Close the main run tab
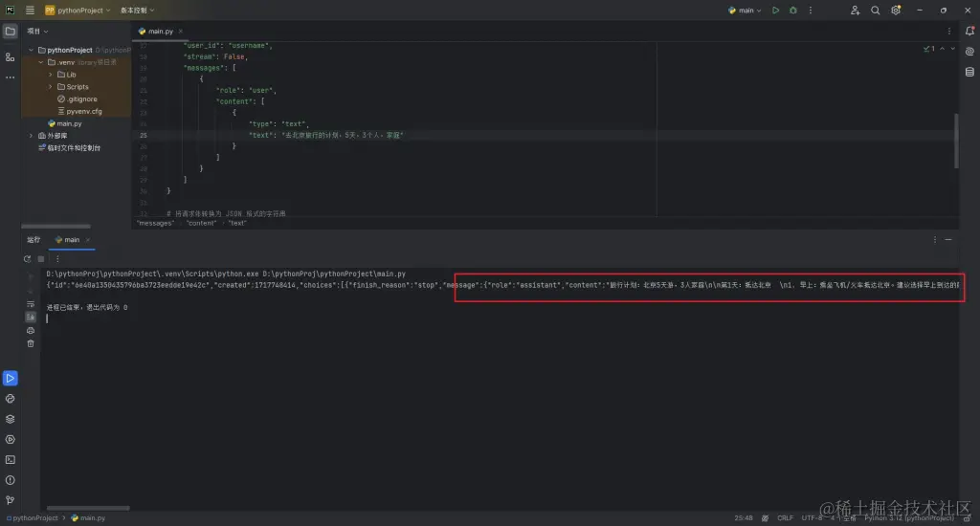This screenshot has height=526, width=980. coord(88,240)
